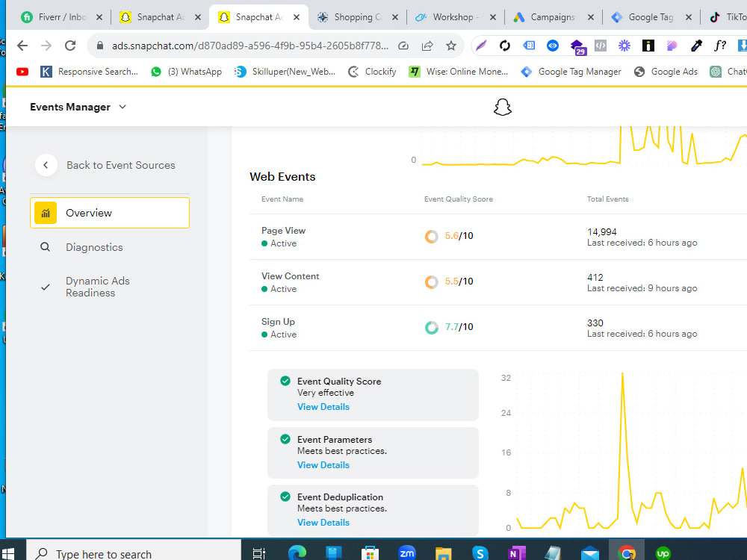Click the code </> browser extension icon
This screenshot has width=747, height=560.
pos(601,46)
